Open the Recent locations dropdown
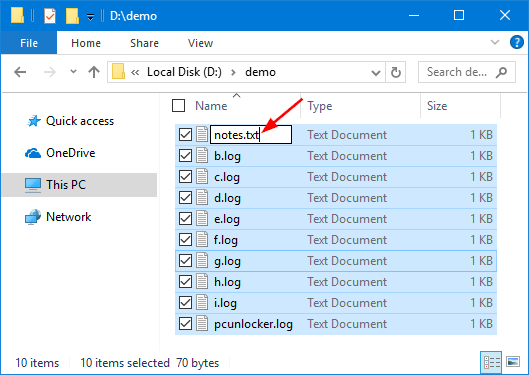The width and height of the screenshot is (529, 375). pyautogui.click(x=73, y=71)
